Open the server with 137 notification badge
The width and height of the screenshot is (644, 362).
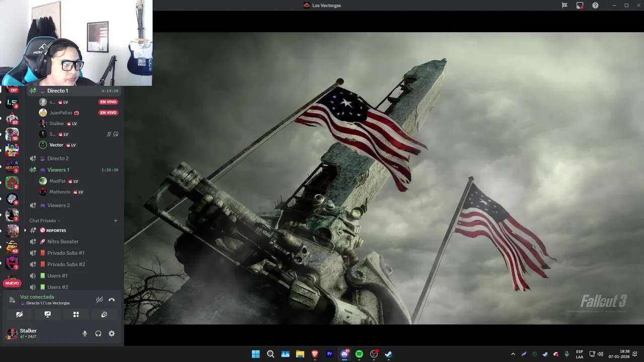12,88
